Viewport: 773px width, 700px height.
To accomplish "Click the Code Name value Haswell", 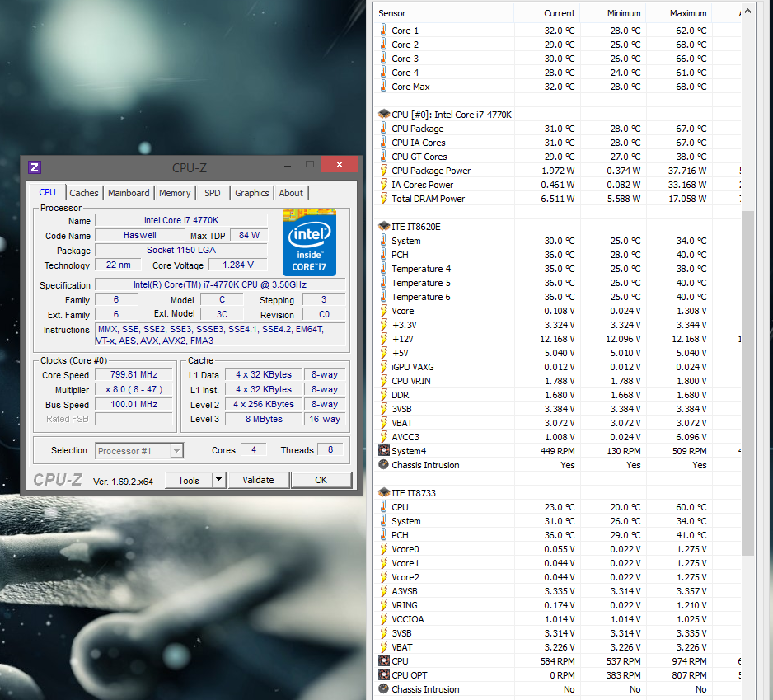I will [x=139, y=235].
